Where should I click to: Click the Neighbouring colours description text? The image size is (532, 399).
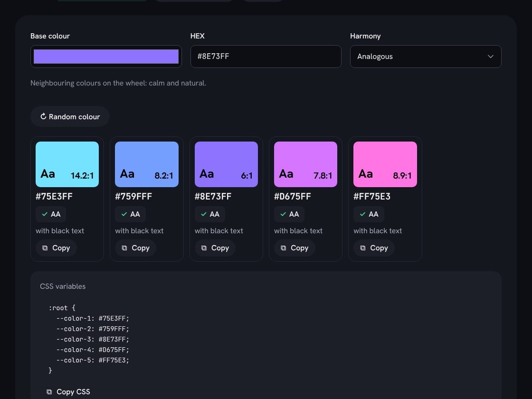(x=118, y=83)
